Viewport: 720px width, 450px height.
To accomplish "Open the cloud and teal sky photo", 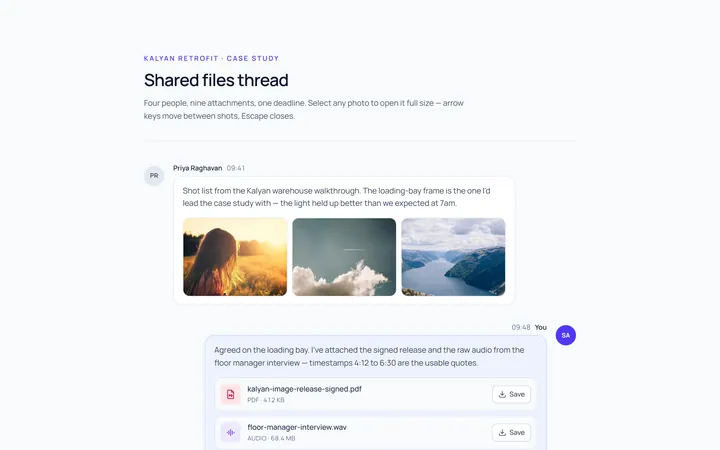I will 344,257.
